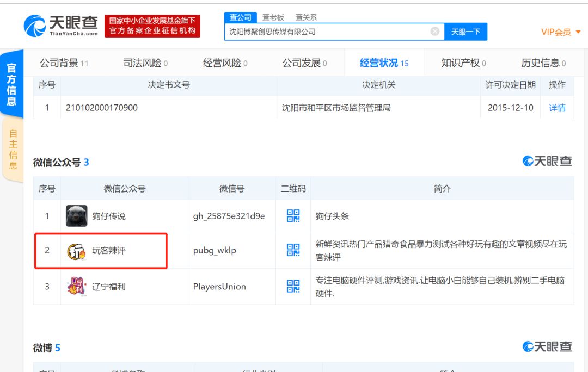Click the 玩客辣评 account avatar
The image size is (588, 372).
77,251
